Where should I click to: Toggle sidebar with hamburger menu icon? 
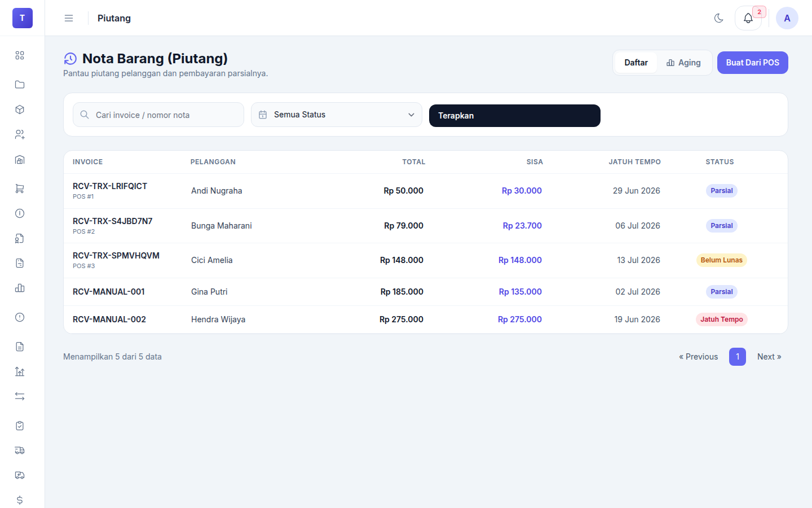click(69, 18)
